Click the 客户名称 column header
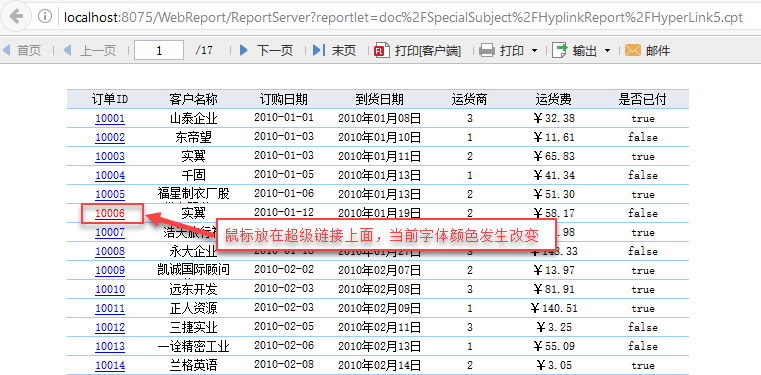This screenshot has height=375, width=761. point(193,99)
